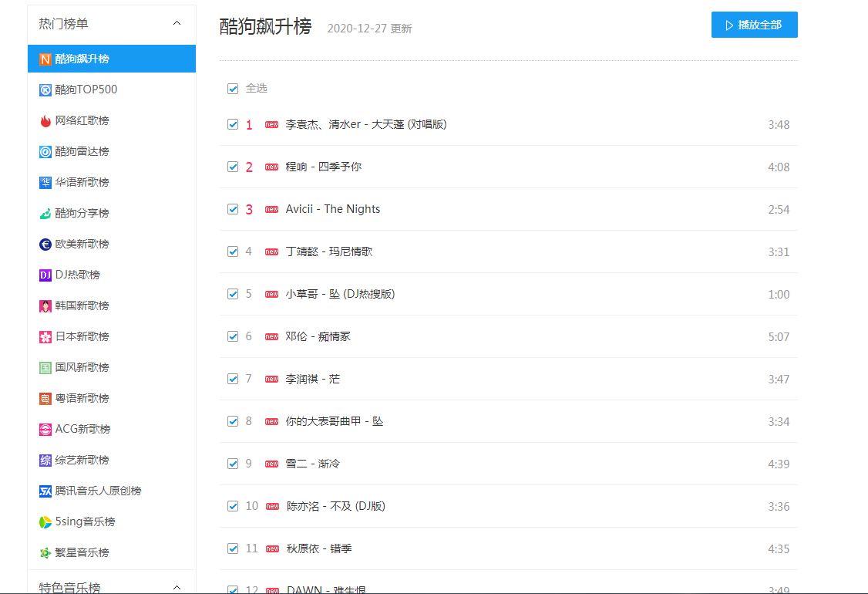Uncheck the checkbox for 雪二 - 渐冷

tap(233, 464)
